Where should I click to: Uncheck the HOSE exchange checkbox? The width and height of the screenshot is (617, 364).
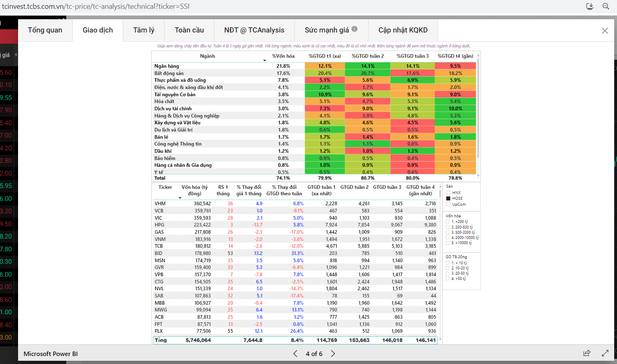(x=448, y=198)
